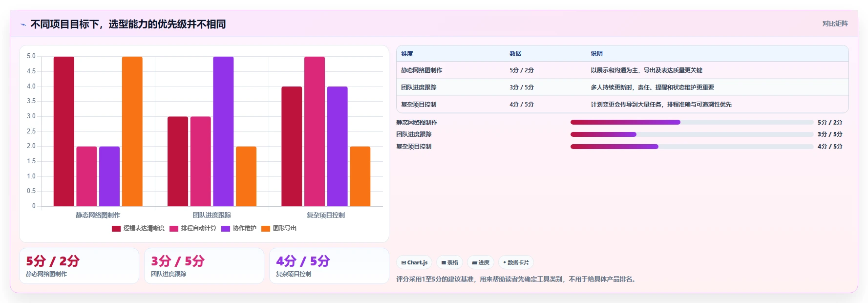Viewport: 868px width, 303px height.
Task: Click the 维度 table column header
Action: click(x=407, y=54)
